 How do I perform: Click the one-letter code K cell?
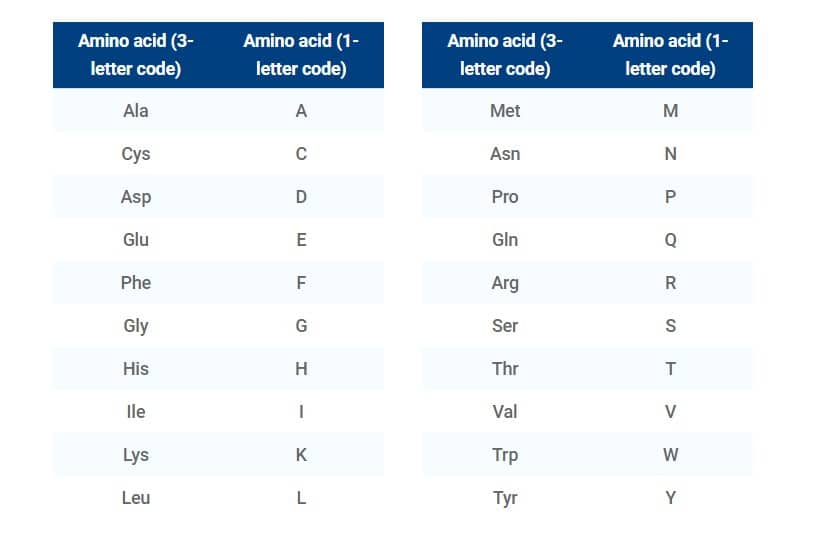coord(301,454)
